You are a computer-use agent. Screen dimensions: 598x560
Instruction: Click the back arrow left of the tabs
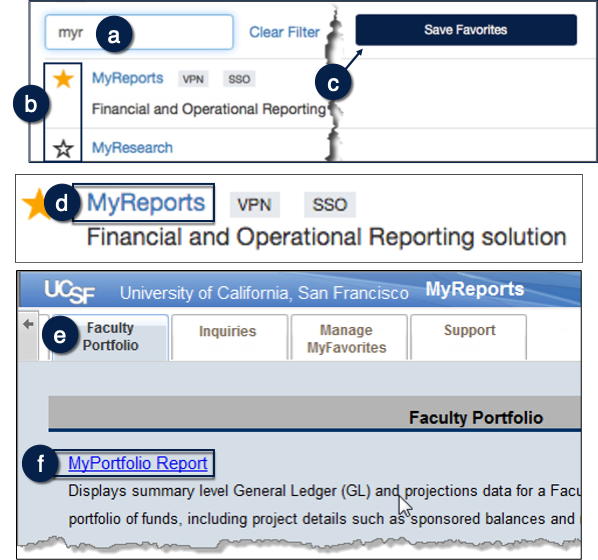tap(28, 324)
